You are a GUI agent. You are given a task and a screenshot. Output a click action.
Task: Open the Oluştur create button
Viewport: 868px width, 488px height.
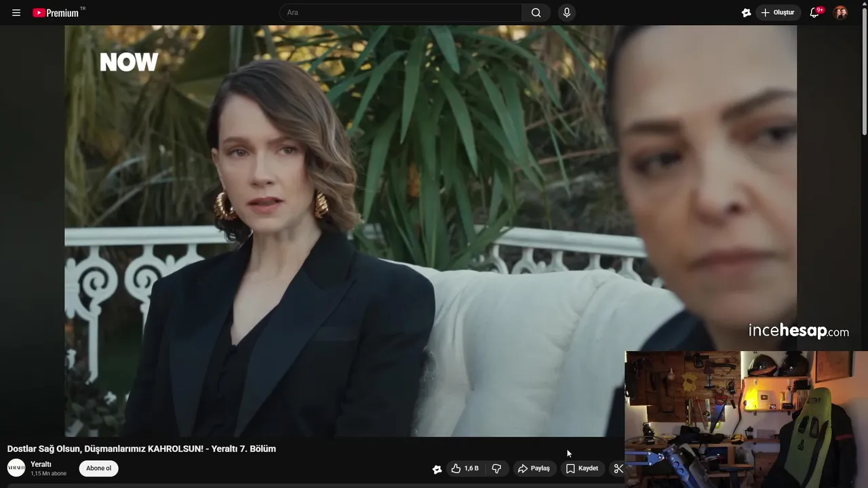coord(778,13)
